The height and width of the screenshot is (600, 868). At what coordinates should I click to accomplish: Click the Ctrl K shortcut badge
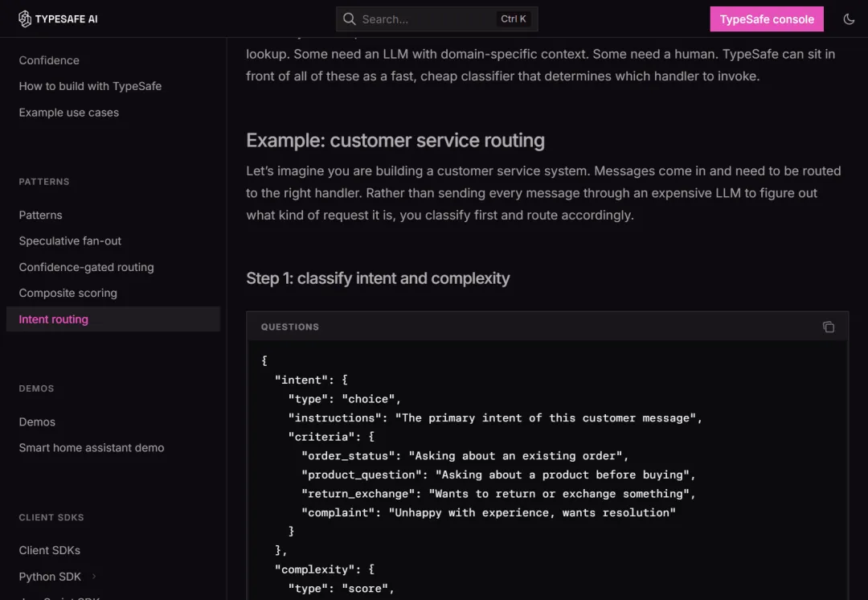click(x=513, y=18)
